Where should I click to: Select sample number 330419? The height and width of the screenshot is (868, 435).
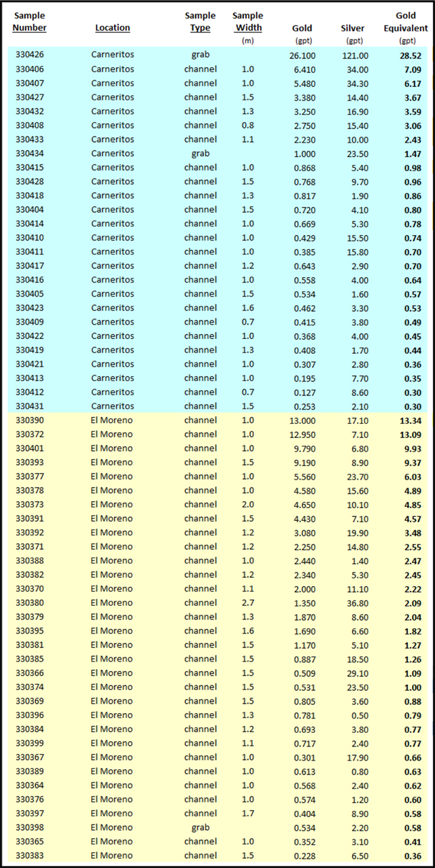tap(30, 350)
